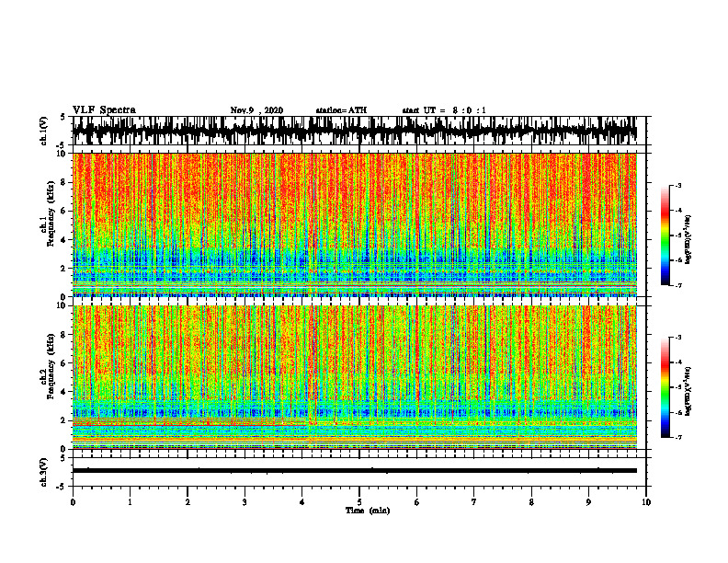The image size is (728, 563).
Task: Click the ch.3 flat black waveform trace
Action: 355,471
